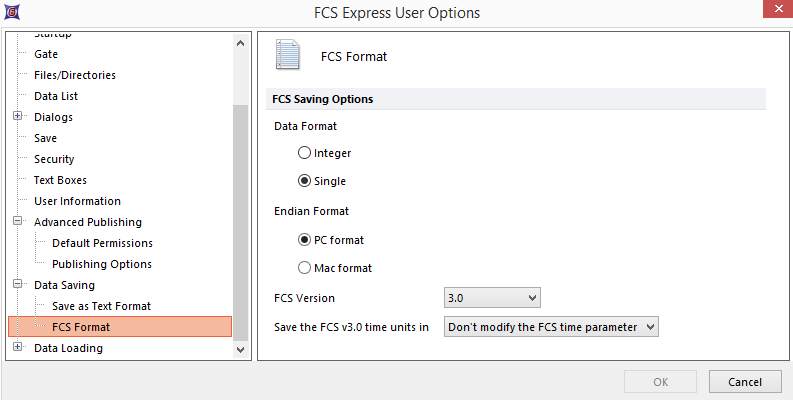Click the FCS Express app icon in title bar
793x400 pixels.
(x=11, y=12)
